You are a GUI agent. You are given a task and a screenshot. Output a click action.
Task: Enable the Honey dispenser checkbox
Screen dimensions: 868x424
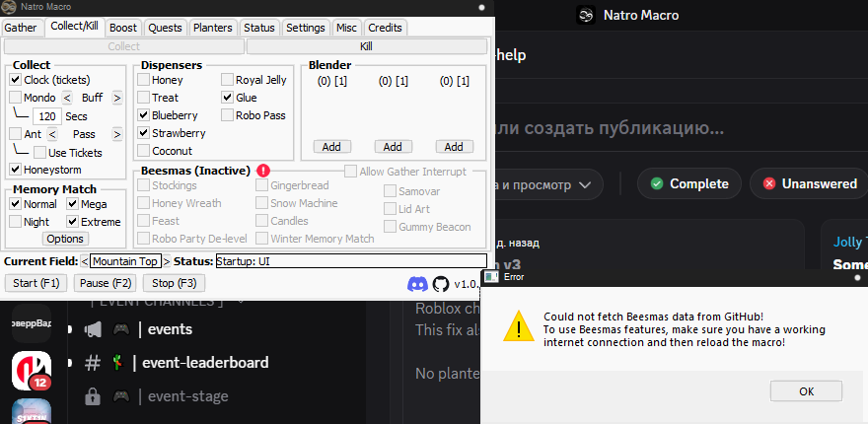(143, 80)
